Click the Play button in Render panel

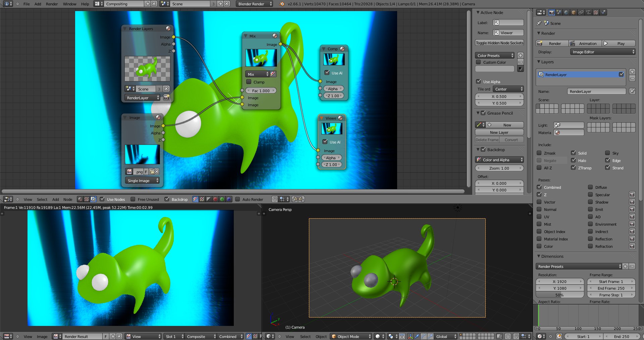619,43
